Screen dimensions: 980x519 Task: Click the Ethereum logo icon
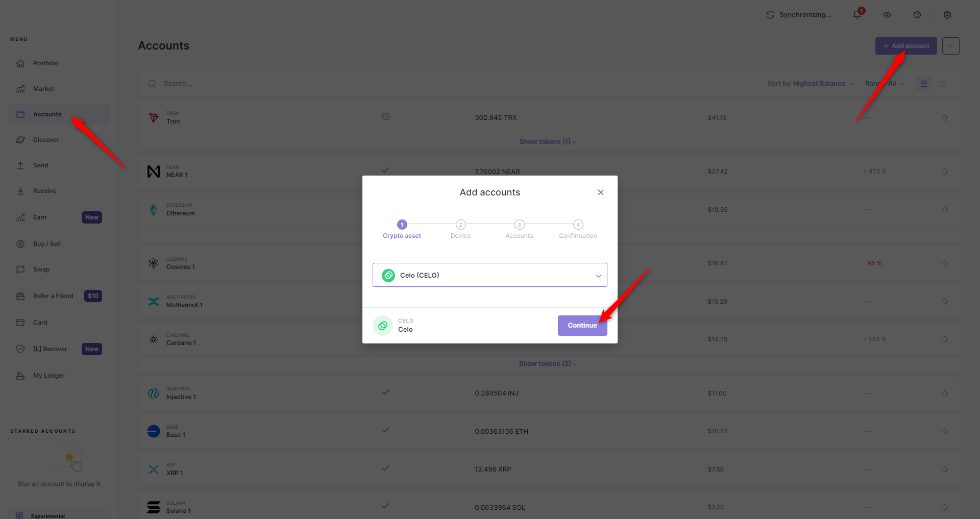(x=154, y=210)
